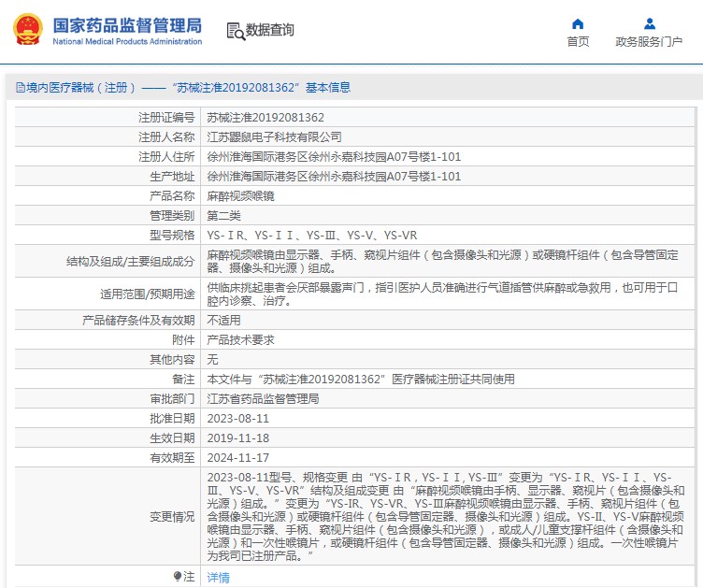The width and height of the screenshot is (703, 588).
Task: Click the 数据查询 magnifier document icon
Action: [235, 31]
